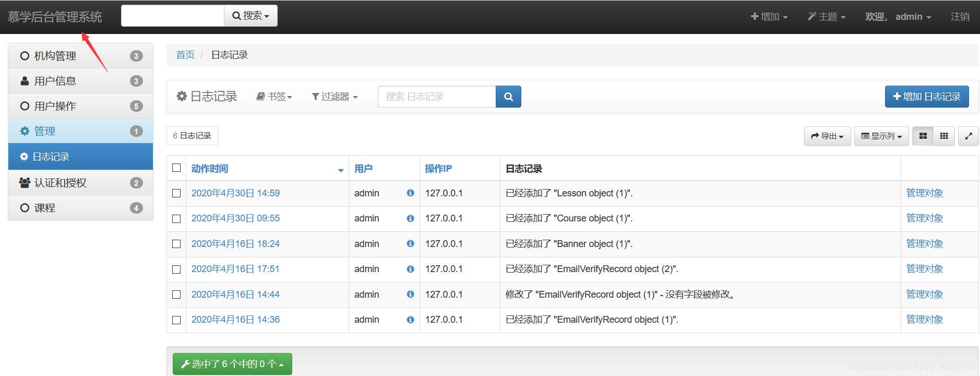Open 管理对象 link for Lesson object row
The height and width of the screenshot is (376, 980).
pos(924,193)
